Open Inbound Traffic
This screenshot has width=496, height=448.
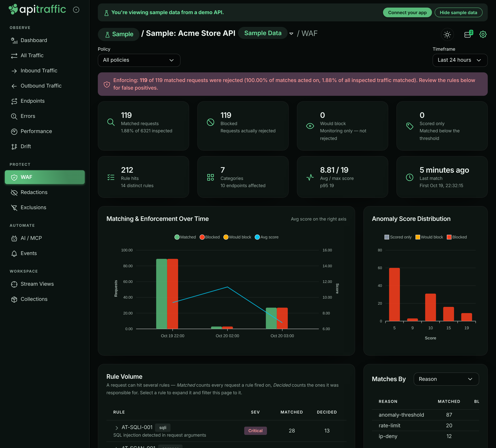45,71
